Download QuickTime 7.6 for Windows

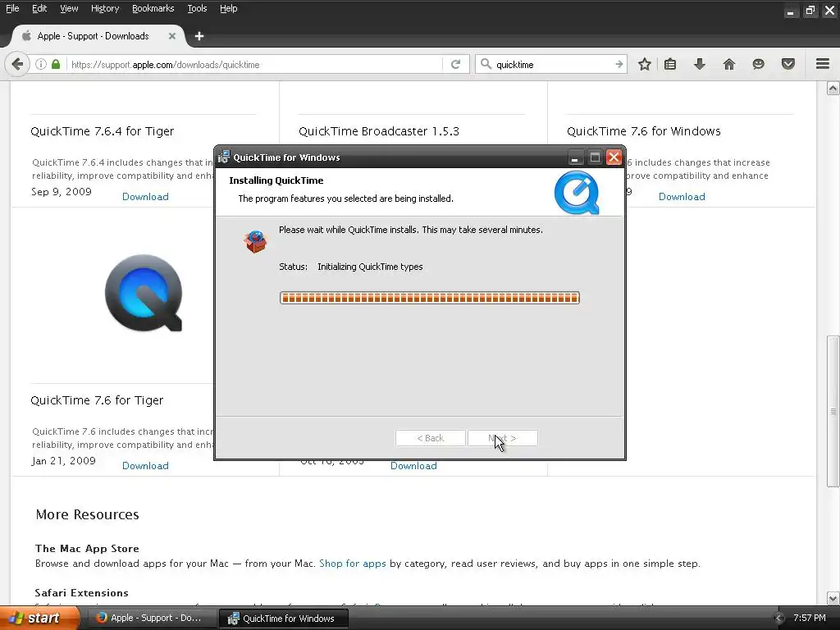coord(682,197)
